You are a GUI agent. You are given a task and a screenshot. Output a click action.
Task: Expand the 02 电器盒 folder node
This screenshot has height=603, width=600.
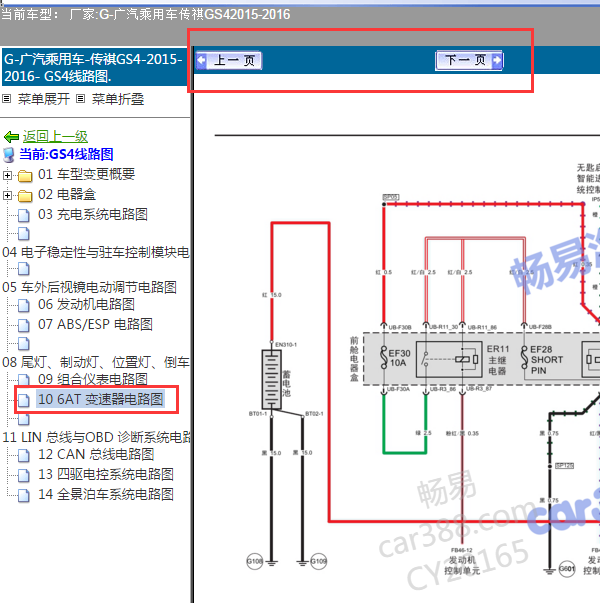click(7, 195)
